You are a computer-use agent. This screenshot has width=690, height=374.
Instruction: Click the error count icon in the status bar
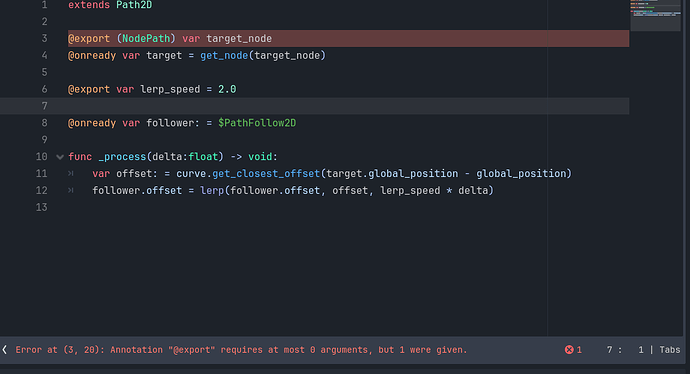pyautogui.click(x=569, y=350)
